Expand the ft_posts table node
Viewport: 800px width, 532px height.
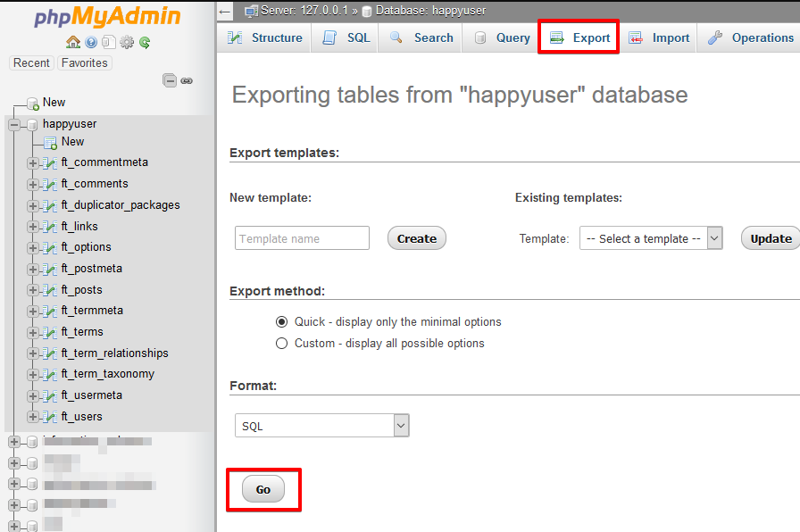pyautogui.click(x=33, y=290)
